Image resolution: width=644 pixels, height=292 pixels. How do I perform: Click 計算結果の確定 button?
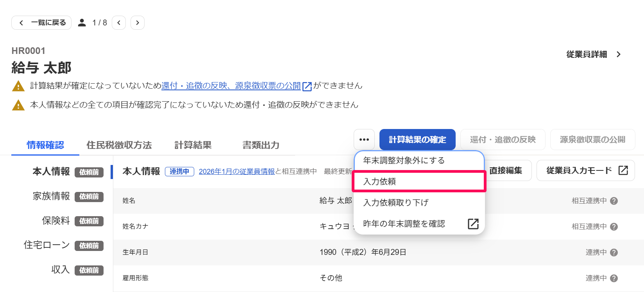417,140
